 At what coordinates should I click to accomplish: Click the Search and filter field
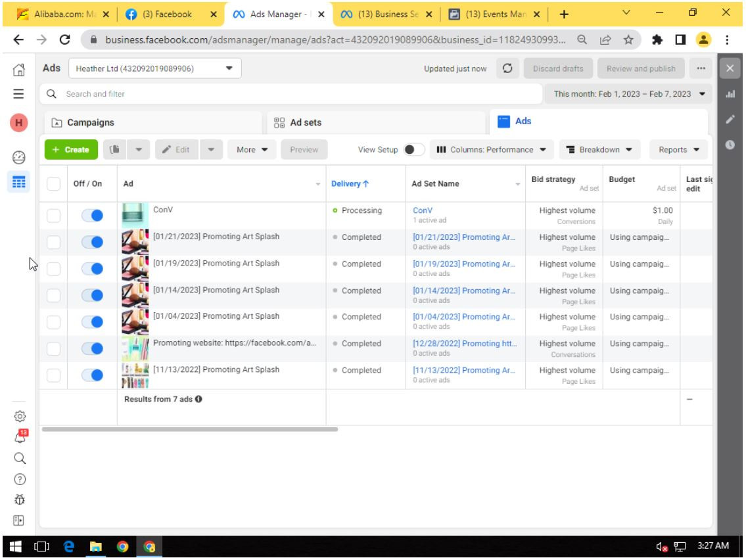pyautogui.click(x=291, y=94)
